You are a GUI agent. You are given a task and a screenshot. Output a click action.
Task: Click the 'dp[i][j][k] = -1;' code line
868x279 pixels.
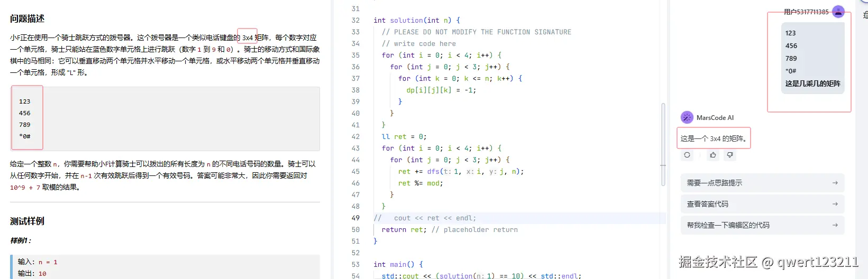point(441,90)
